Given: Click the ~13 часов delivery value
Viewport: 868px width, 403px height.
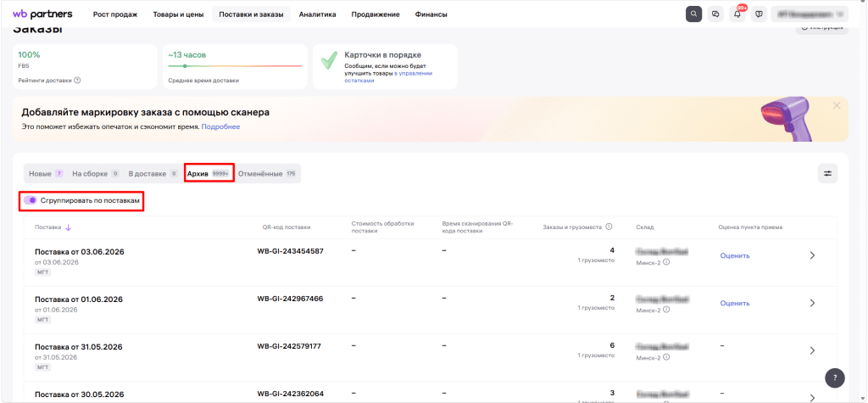Looking at the screenshot, I should point(187,55).
